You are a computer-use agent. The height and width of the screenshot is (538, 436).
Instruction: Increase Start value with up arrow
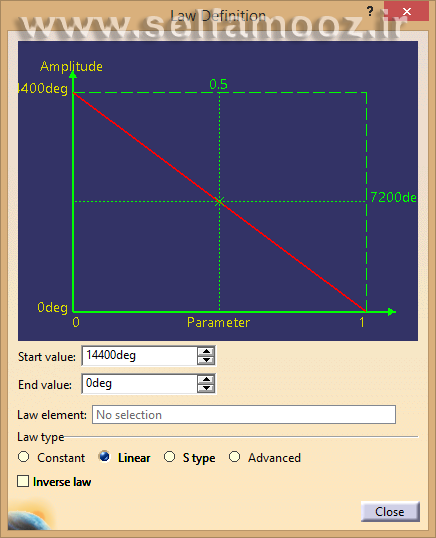[x=206, y=351]
